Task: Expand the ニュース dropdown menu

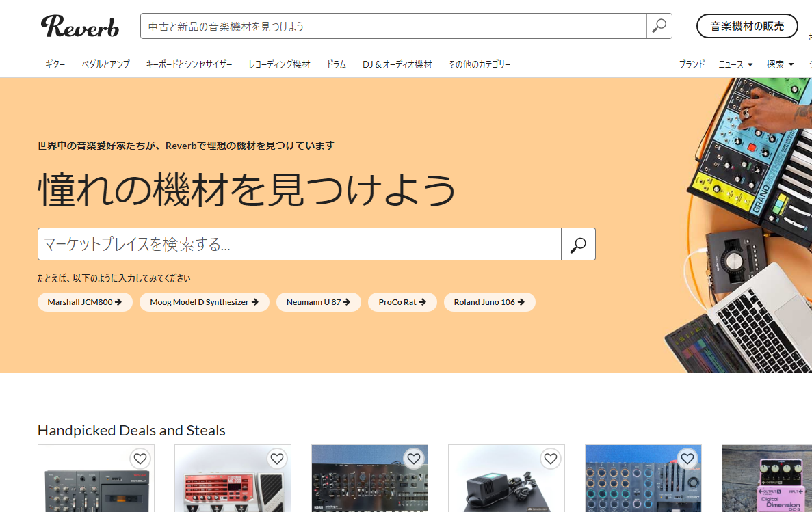Action: click(735, 64)
